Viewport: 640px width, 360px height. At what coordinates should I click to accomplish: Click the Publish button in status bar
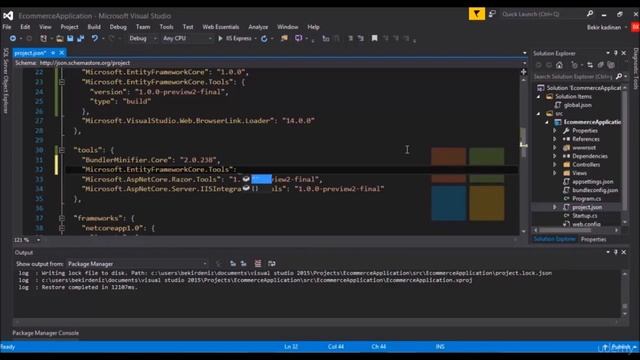tap(620, 347)
